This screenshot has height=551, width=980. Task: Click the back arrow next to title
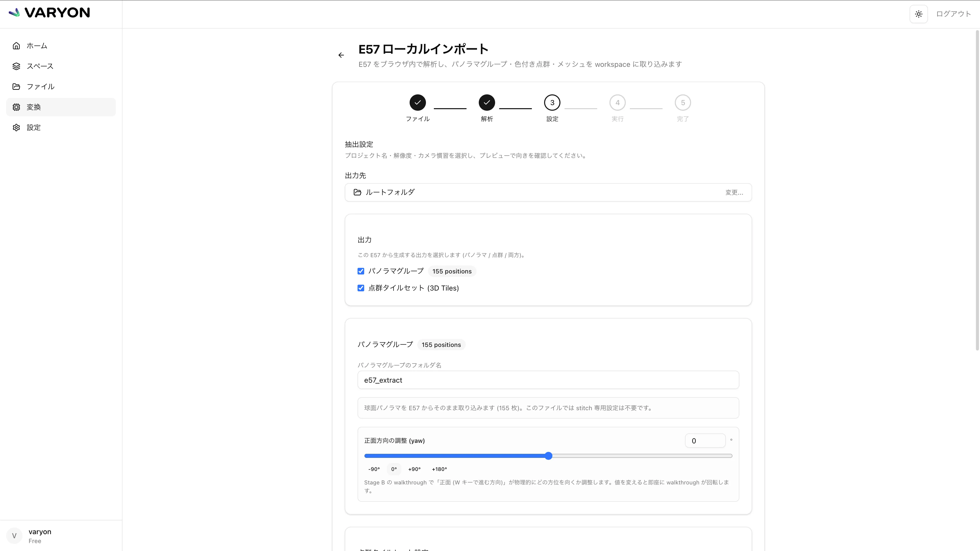tap(341, 55)
